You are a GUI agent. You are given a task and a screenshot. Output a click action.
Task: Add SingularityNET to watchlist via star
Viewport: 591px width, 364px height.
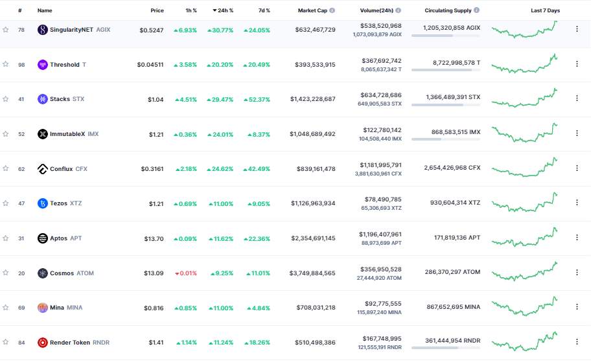(x=6, y=29)
